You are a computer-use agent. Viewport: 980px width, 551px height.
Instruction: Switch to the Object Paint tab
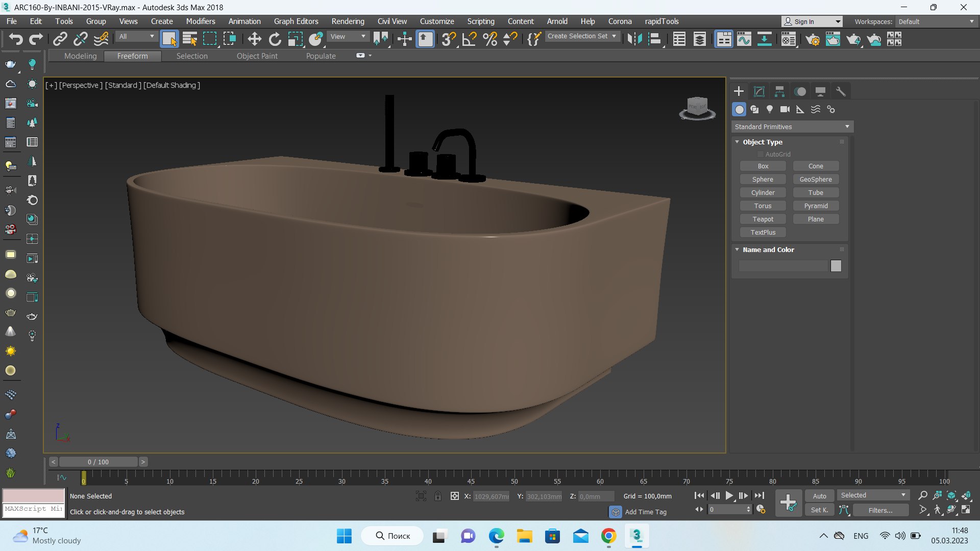[257, 56]
